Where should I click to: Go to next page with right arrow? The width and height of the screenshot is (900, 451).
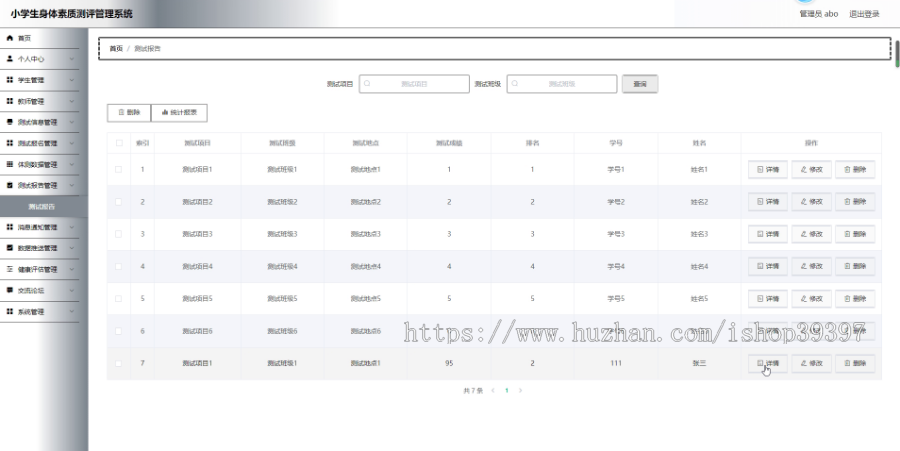click(x=521, y=390)
